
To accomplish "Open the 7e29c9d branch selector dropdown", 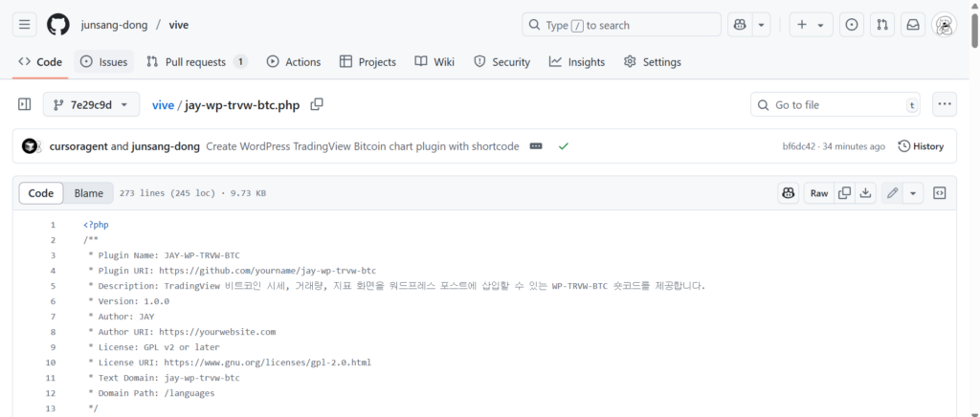I will [x=91, y=105].
